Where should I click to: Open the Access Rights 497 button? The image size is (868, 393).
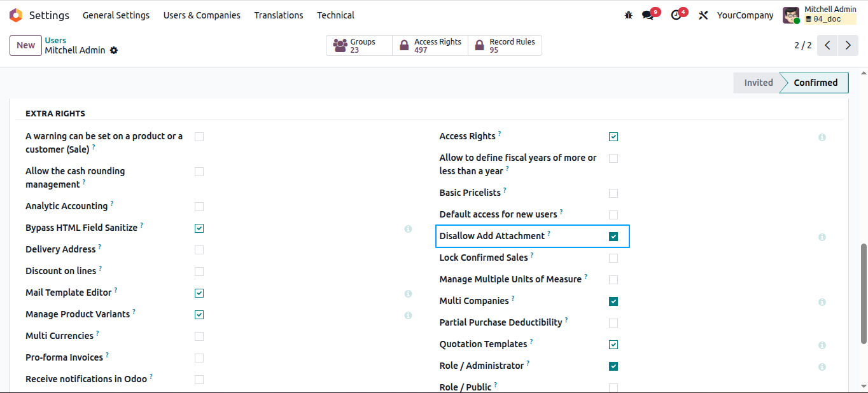click(x=430, y=45)
